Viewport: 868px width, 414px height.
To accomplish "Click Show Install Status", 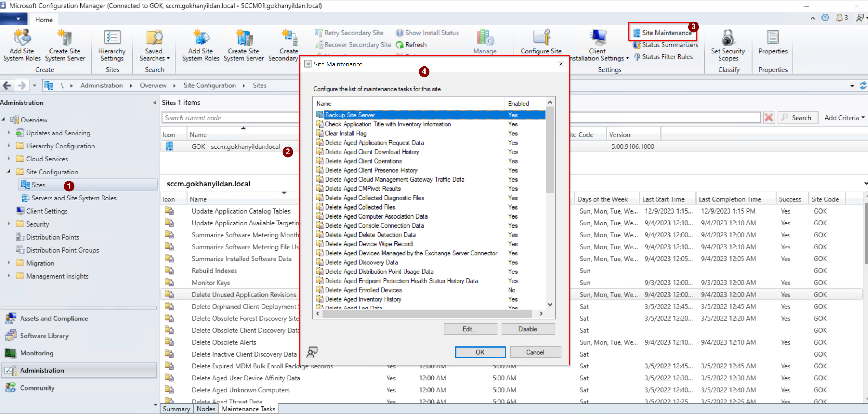I will click(427, 33).
